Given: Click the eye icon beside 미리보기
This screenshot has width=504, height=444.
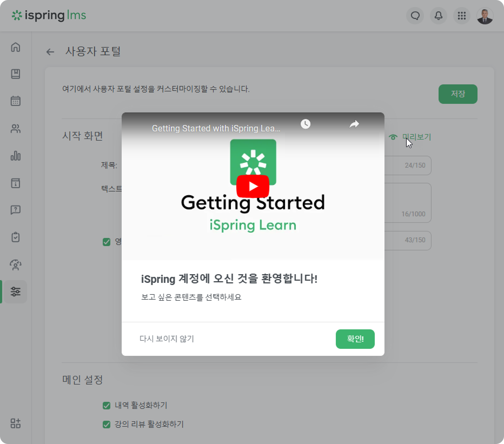Looking at the screenshot, I should click(393, 137).
